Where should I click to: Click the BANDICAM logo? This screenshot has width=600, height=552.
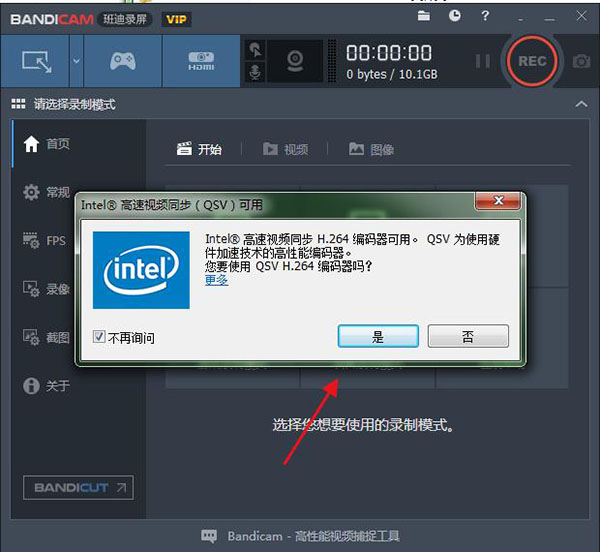point(52,19)
